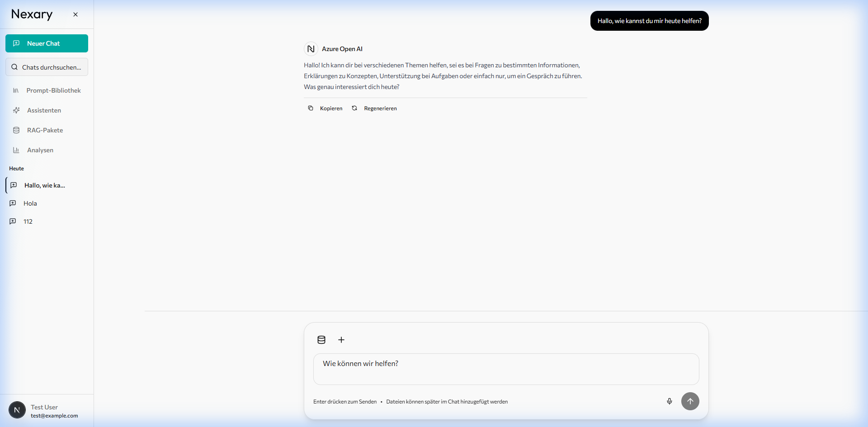Open Prompt-Bibliothek via its library icon

[16, 90]
